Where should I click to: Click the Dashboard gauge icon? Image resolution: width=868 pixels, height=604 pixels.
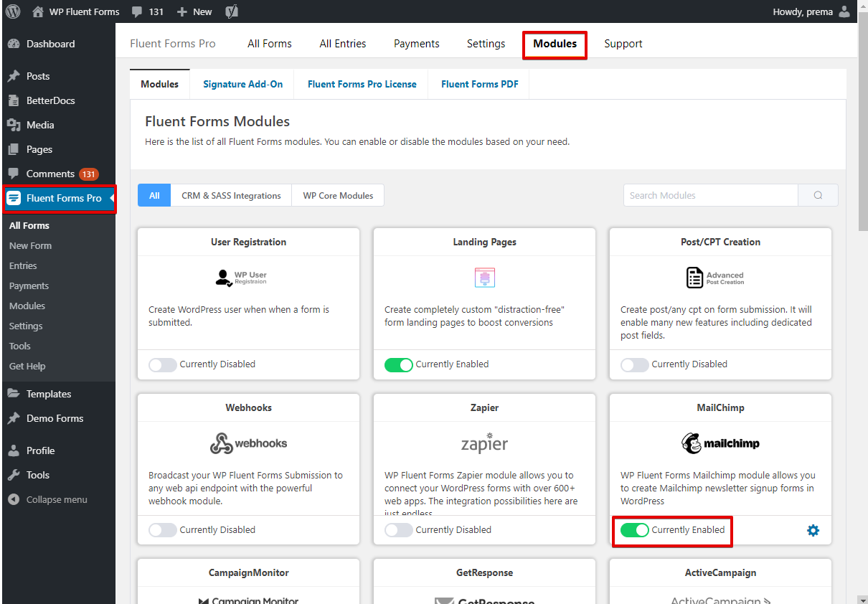click(x=14, y=44)
